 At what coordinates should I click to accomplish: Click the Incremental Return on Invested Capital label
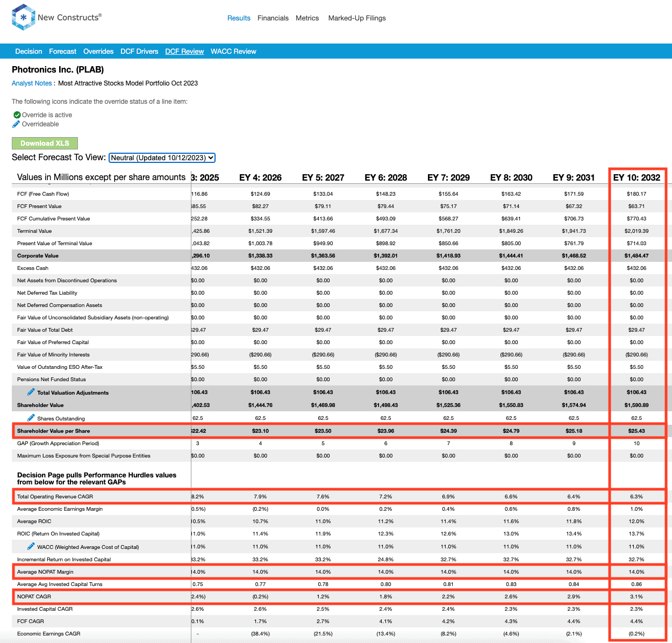point(63,560)
